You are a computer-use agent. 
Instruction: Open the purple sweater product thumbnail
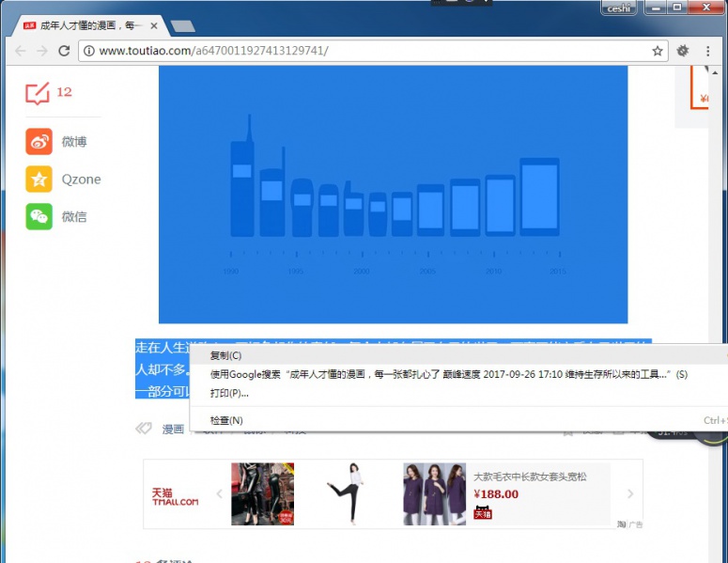click(x=434, y=493)
